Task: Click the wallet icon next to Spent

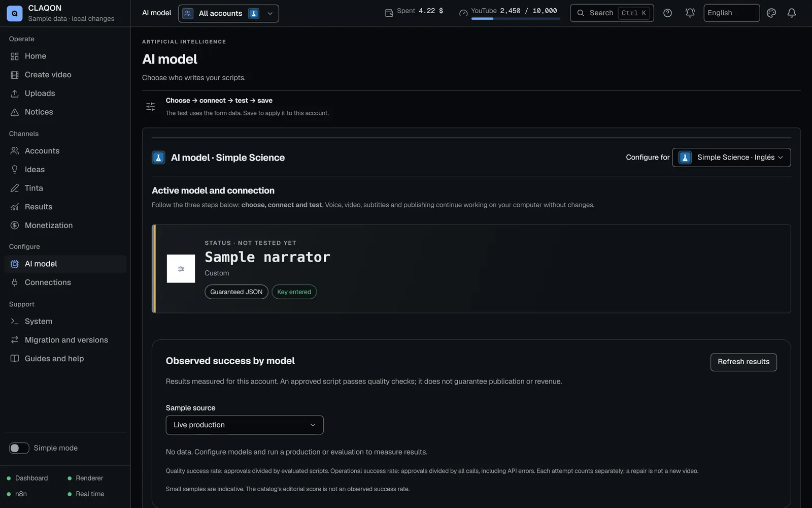Action: coord(389,13)
